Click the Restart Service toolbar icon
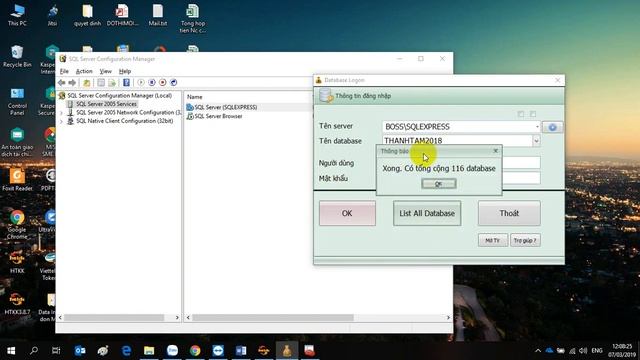Image resolution: width=640 pixels, height=360 pixels. click(173, 82)
